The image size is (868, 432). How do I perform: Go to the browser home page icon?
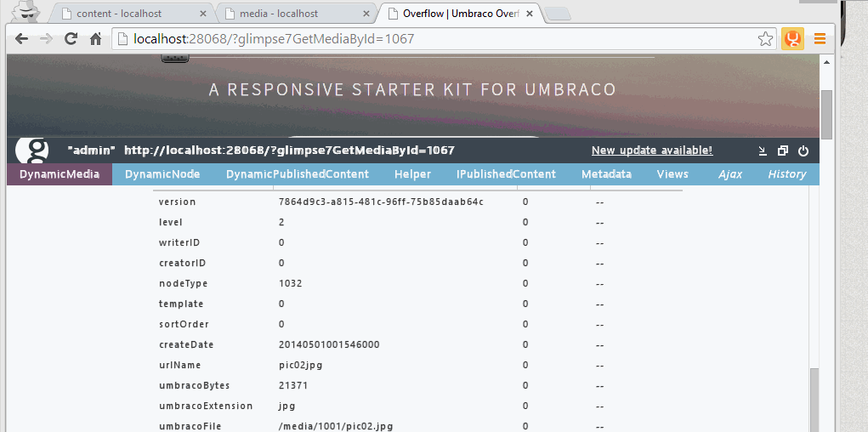(96, 39)
